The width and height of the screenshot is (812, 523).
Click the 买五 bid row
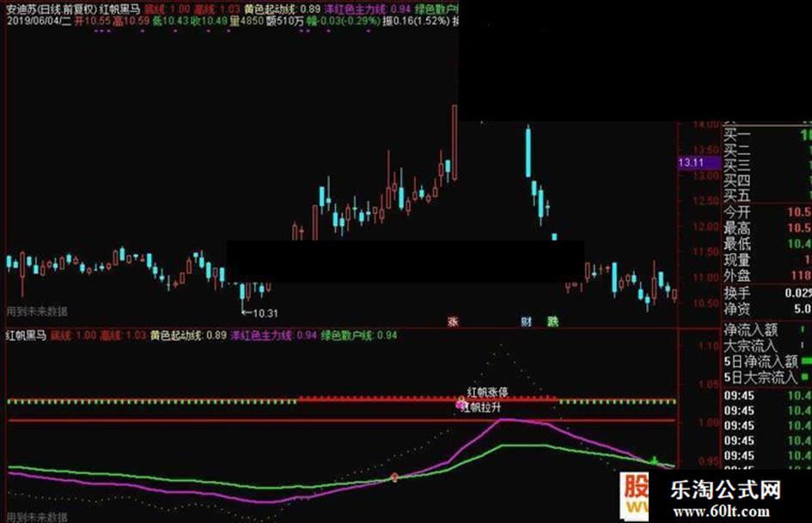pyautogui.click(x=767, y=196)
